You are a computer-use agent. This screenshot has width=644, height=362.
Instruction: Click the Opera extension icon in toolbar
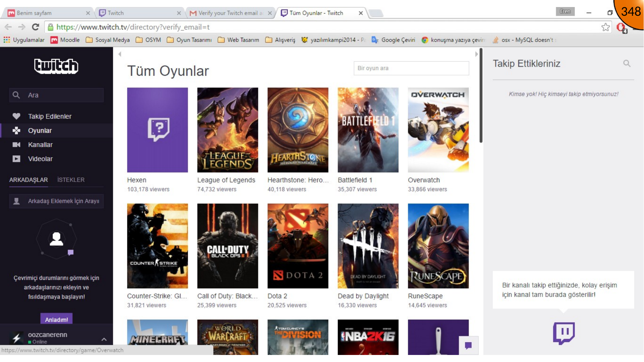coord(622,27)
